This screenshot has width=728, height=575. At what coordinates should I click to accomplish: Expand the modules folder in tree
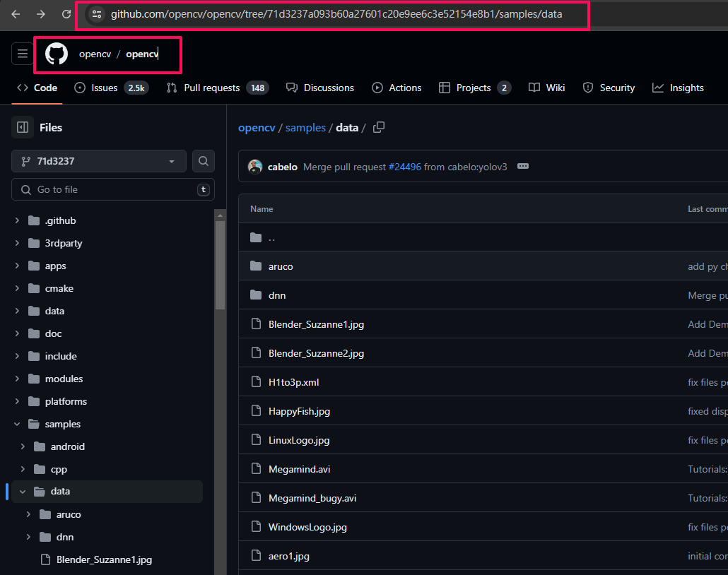pos(17,379)
